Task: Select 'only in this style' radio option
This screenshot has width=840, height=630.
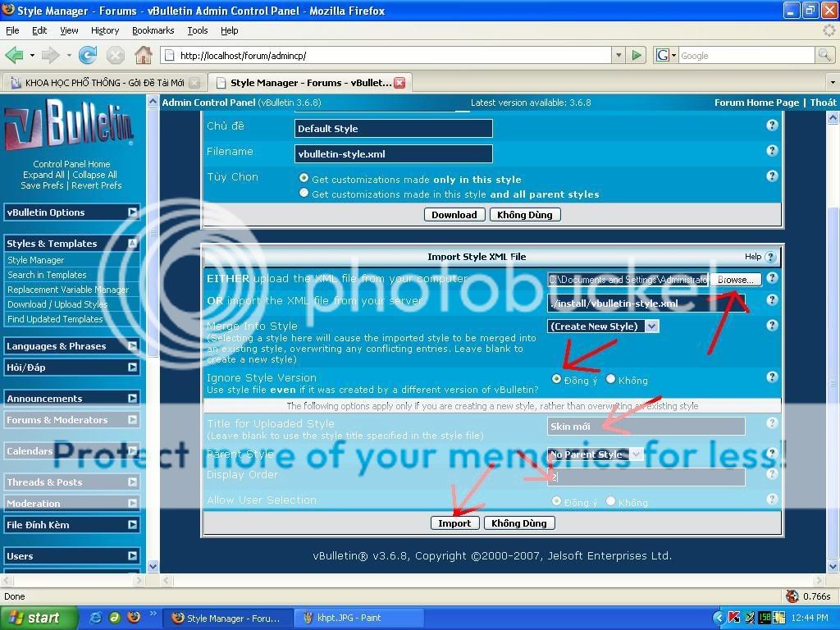Action: point(304,178)
